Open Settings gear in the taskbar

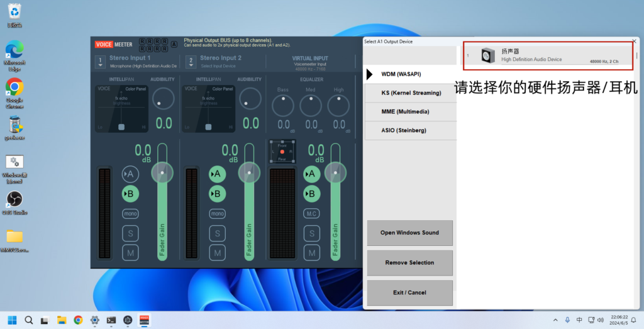pyautogui.click(x=94, y=320)
